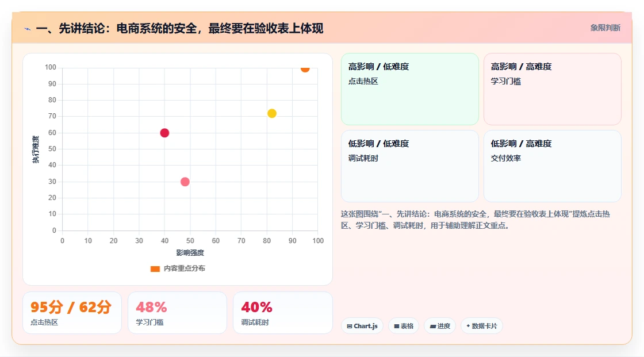Click the 内容重点分布 legend label
This screenshot has width=644, height=357.
pyautogui.click(x=184, y=268)
